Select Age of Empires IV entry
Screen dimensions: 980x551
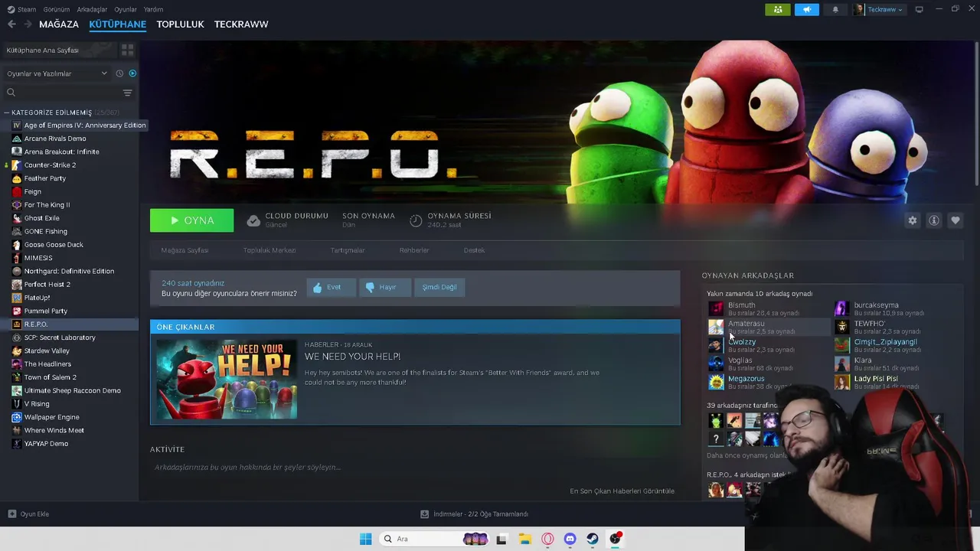click(84, 125)
